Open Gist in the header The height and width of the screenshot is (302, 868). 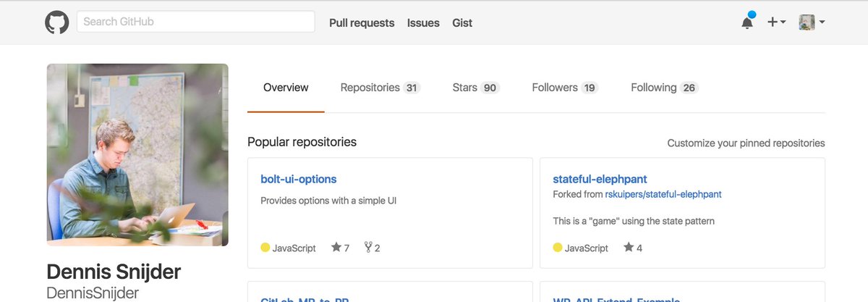point(462,22)
